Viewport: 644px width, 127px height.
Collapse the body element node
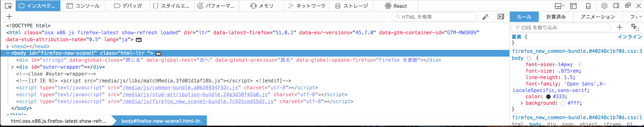(x=8, y=53)
